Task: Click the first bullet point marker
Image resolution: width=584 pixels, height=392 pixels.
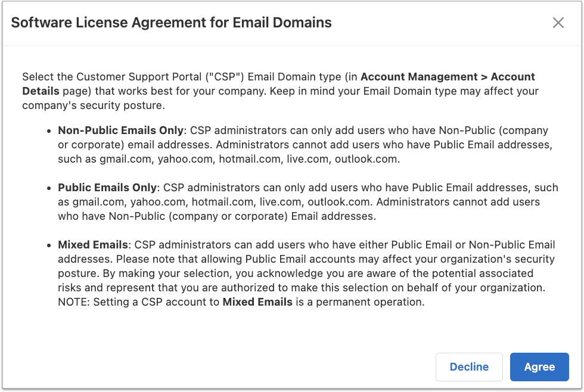Action: 49,131
